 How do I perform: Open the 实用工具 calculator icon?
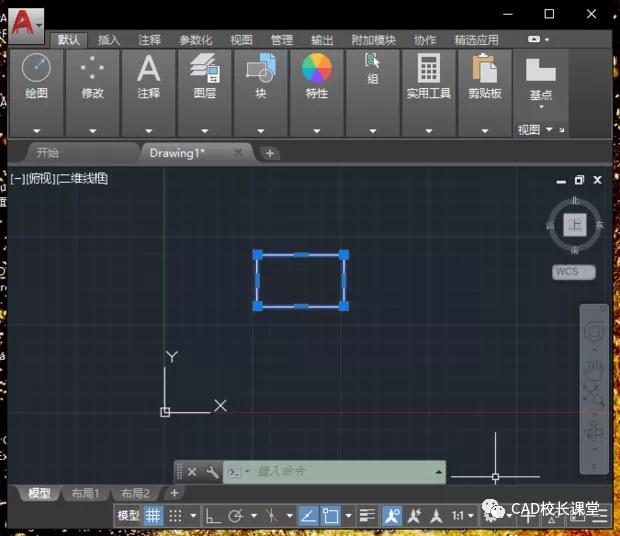coord(429,69)
